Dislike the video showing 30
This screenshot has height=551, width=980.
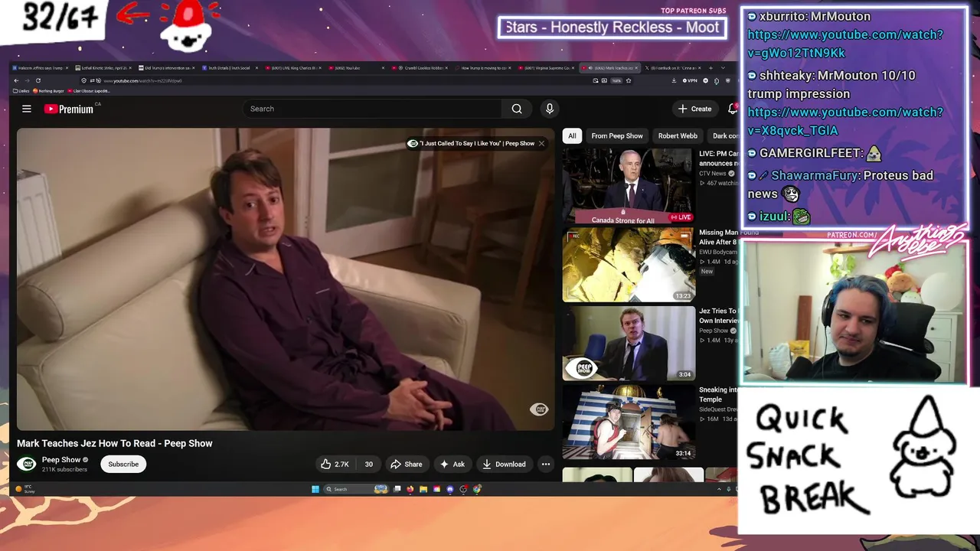click(x=368, y=464)
